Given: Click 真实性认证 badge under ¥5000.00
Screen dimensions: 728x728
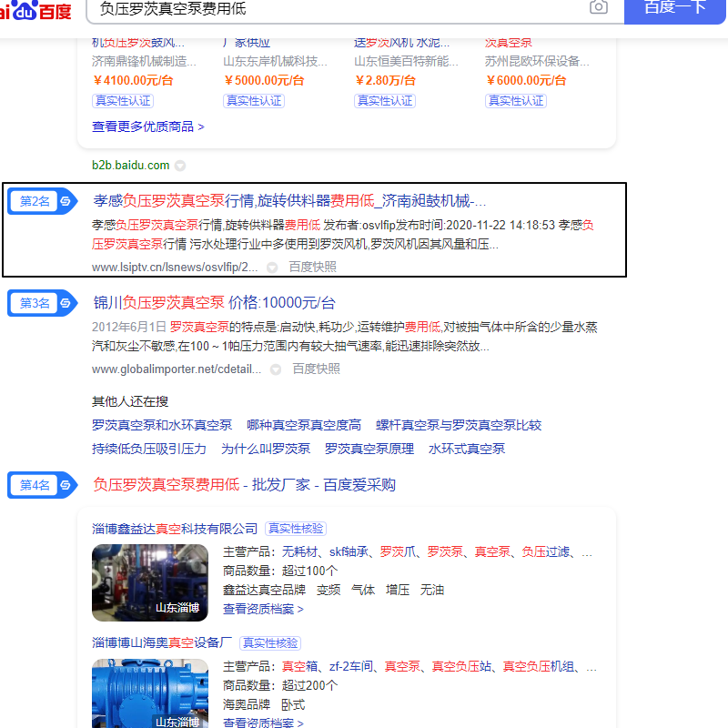Looking at the screenshot, I should pyautogui.click(x=254, y=101).
